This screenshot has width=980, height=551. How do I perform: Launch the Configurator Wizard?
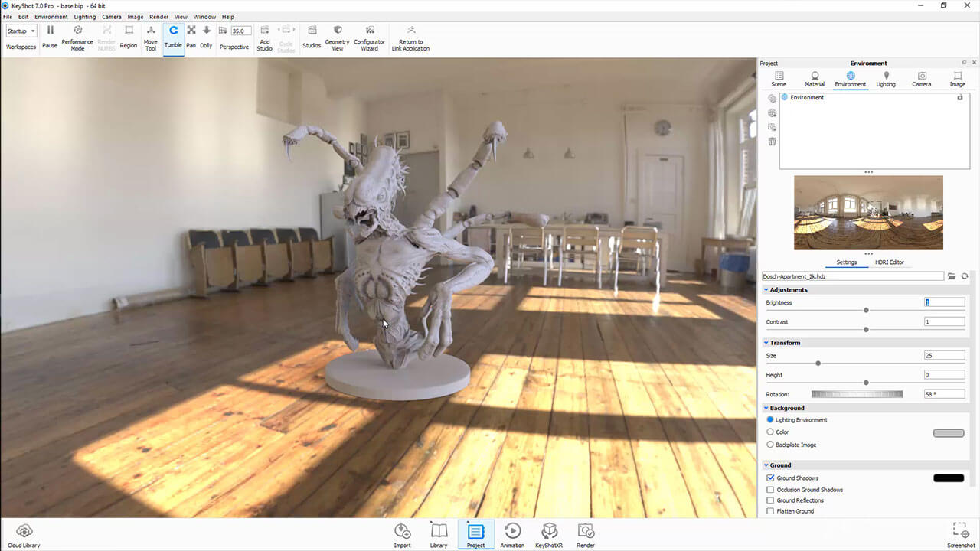tap(369, 31)
